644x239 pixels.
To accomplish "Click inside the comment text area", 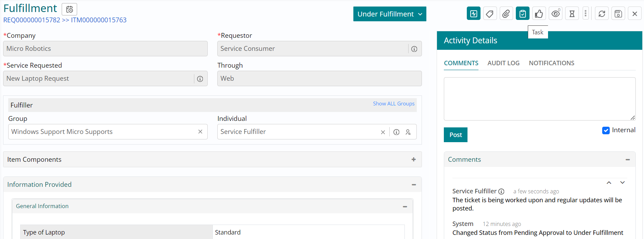I will click(539, 99).
